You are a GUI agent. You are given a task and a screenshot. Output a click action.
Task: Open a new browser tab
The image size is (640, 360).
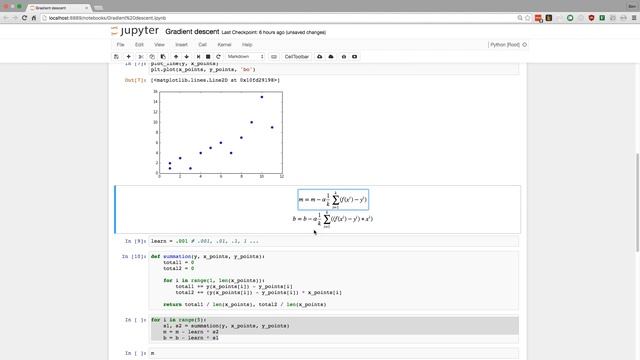tap(98, 8)
